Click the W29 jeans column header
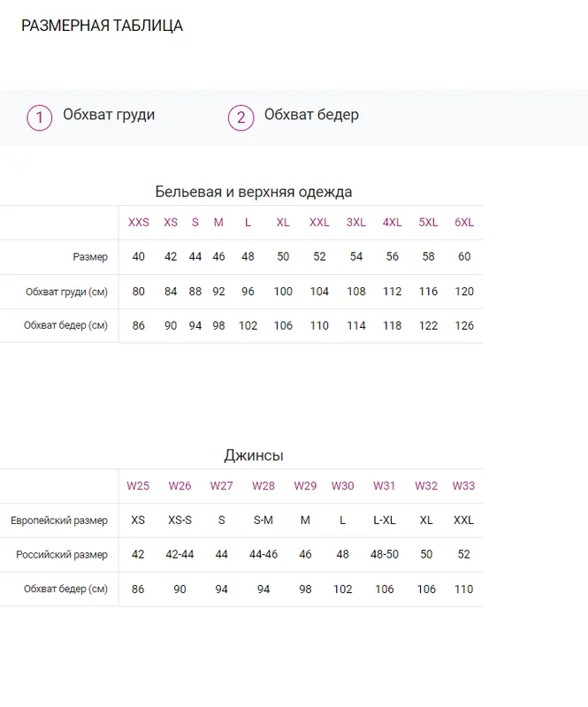 [305, 485]
